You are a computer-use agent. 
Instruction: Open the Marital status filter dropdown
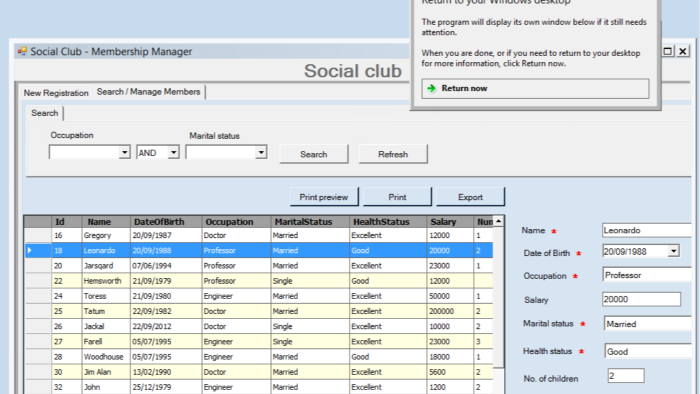click(x=261, y=153)
